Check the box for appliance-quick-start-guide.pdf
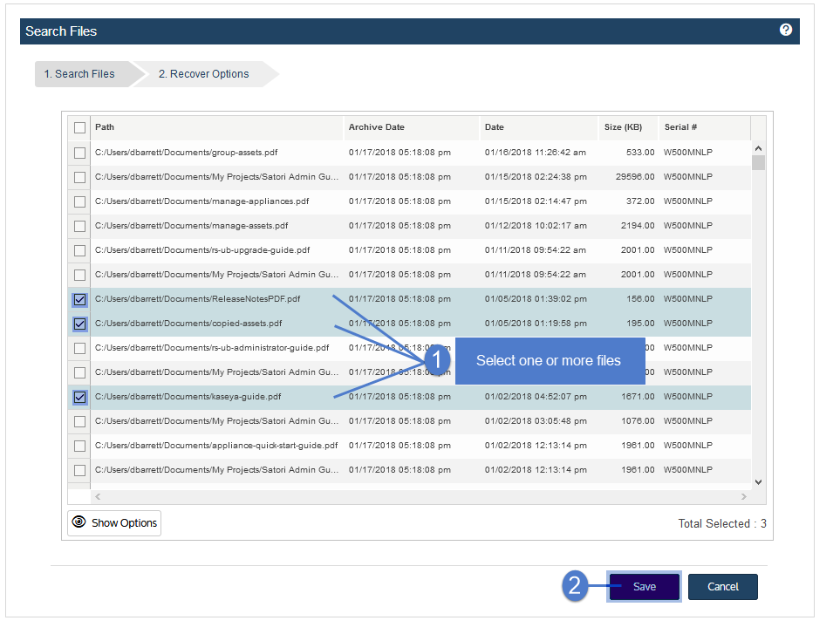Image resolution: width=840 pixels, height=641 pixels. pos(80,446)
